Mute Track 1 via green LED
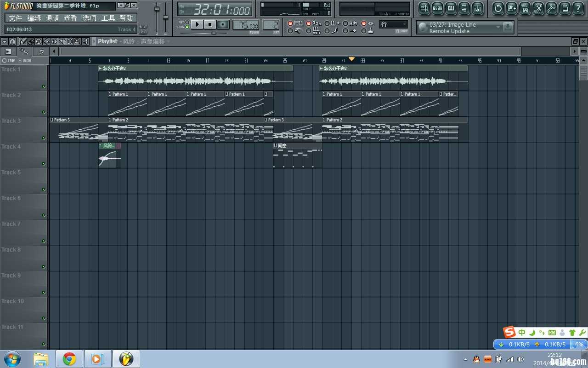 point(44,86)
